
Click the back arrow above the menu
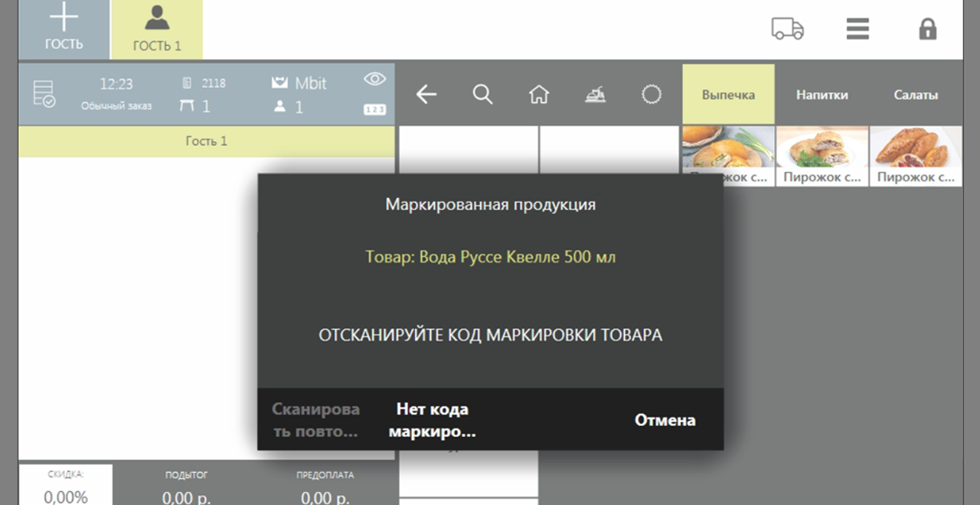(x=426, y=94)
